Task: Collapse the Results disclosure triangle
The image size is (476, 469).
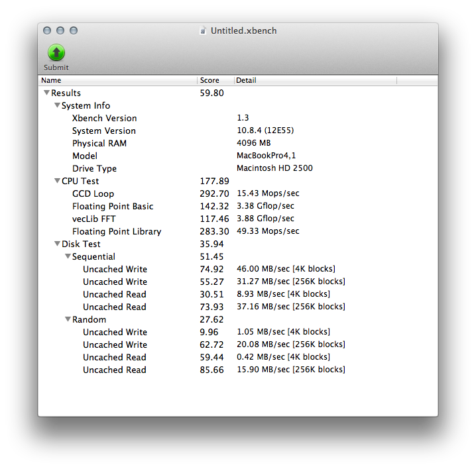Action: pyautogui.click(x=46, y=93)
